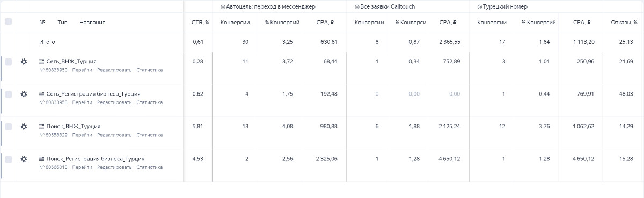Tick checkbox for Поиск_Регистрация бизнеса_Турция
644x198 pixels.
point(8,159)
